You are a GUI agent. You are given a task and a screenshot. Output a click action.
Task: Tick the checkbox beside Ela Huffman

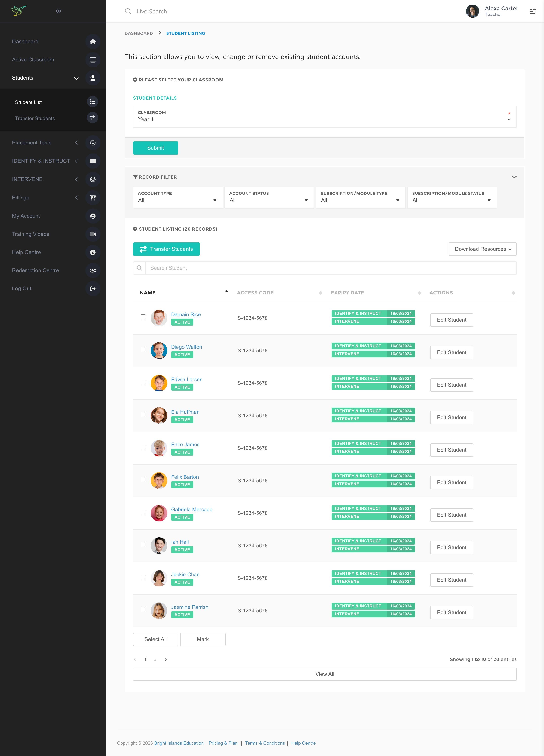coord(143,415)
